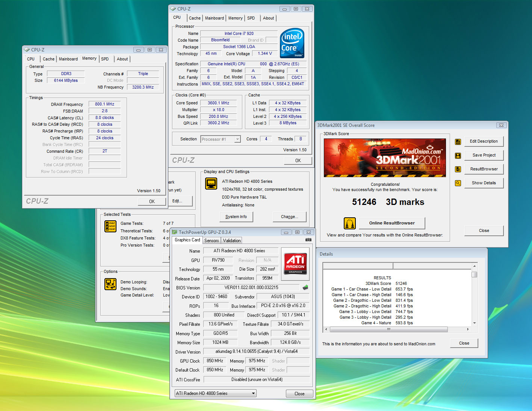The width and height of the screenshot is (532, 411).
Task: Click Close in the Details window
Action: click(464, 343)
